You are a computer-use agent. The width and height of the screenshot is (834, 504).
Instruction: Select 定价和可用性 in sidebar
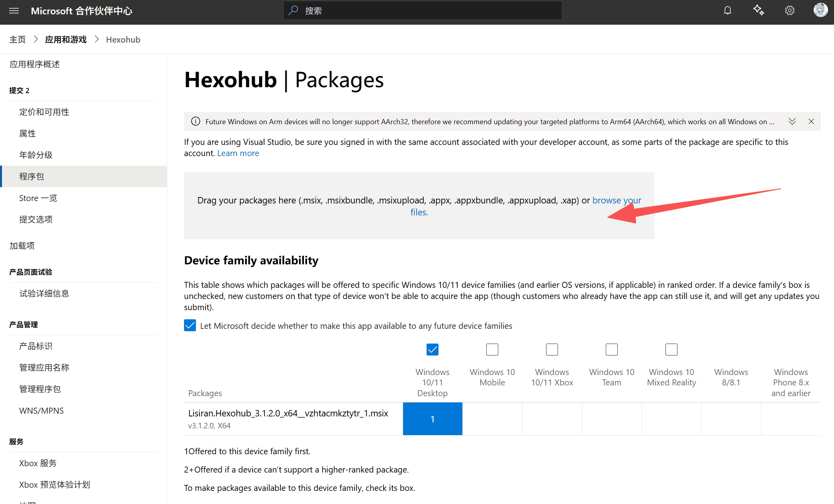click(x=44, y=112)
